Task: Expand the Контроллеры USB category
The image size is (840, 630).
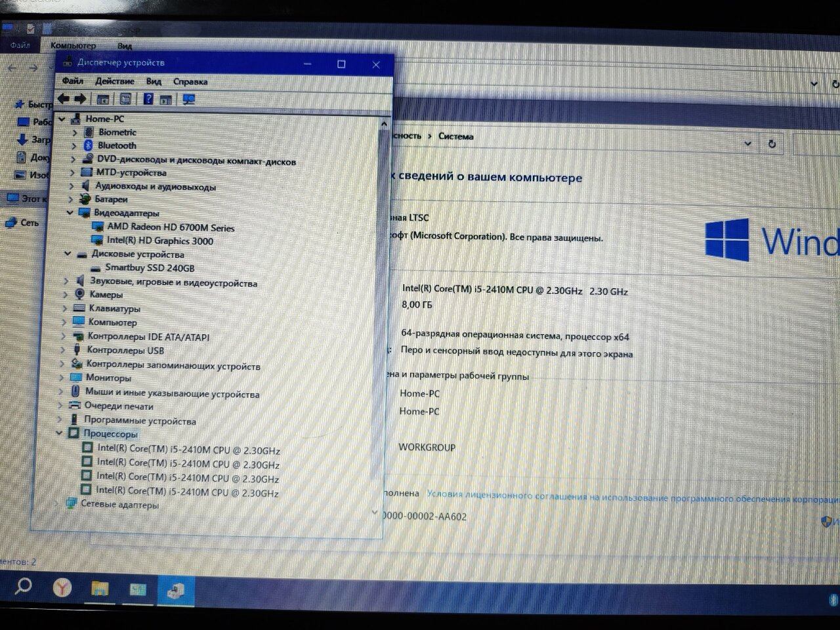Action: [x=64, y=350]
